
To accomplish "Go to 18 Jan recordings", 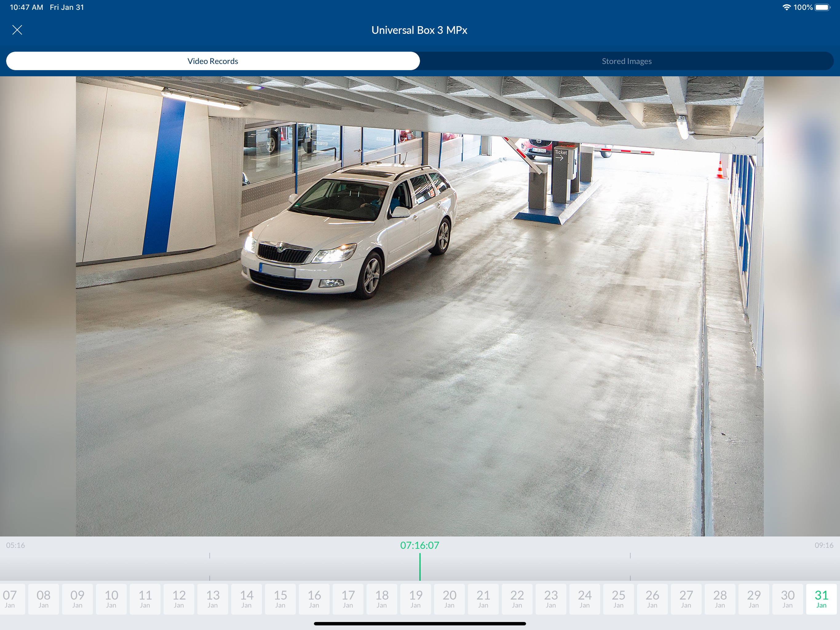I will click(382, 599).
